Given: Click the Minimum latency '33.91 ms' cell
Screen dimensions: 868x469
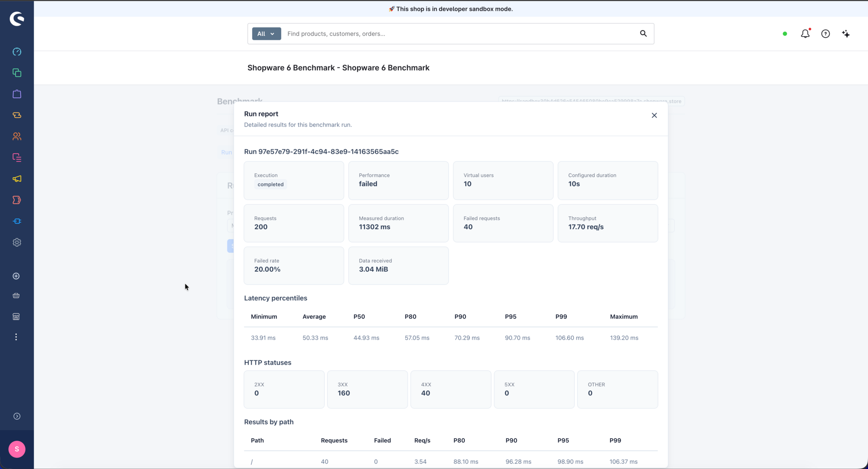Looking at the screenshot, I should coord(263,338).
